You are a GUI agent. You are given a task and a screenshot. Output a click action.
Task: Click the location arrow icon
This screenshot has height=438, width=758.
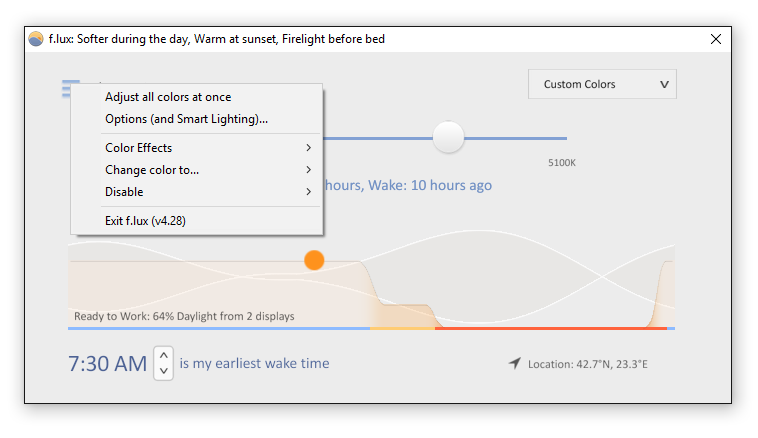(x=515, y=363)
